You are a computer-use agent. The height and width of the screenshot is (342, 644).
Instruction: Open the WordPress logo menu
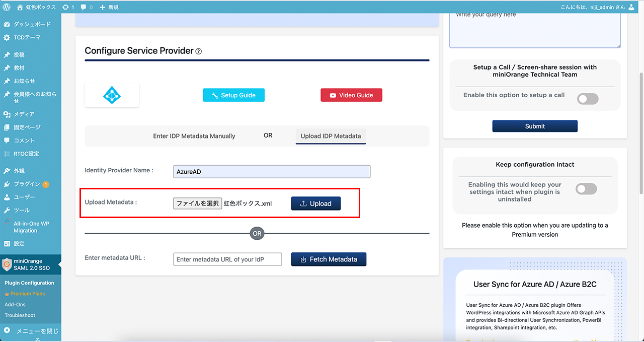(7, 7)
